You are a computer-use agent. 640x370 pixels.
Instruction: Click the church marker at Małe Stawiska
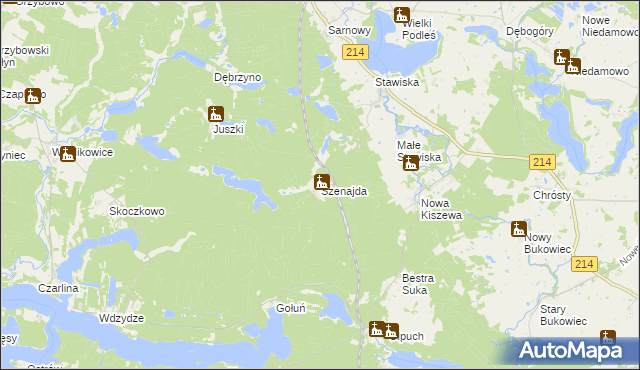411,163
